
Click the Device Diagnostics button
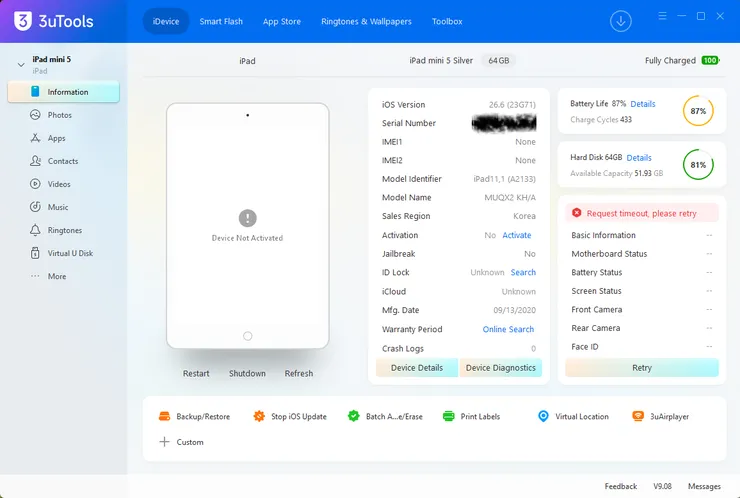point(501,368)
